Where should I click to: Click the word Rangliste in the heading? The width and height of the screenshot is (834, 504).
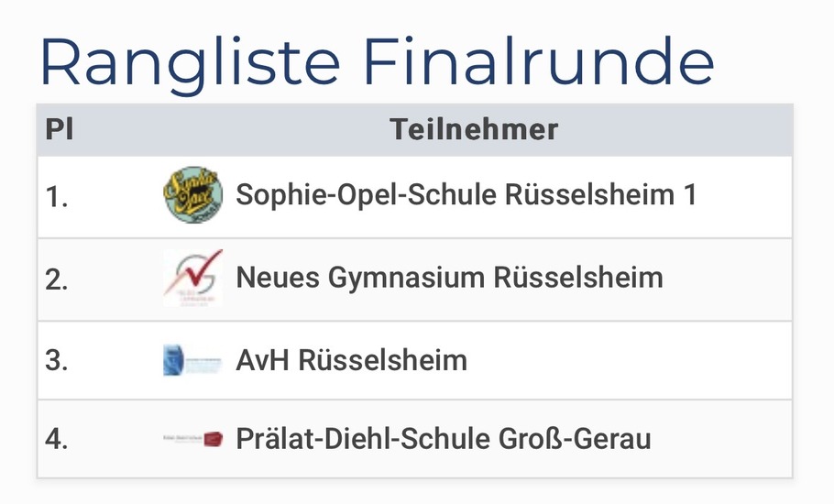[x=190, y=62]
